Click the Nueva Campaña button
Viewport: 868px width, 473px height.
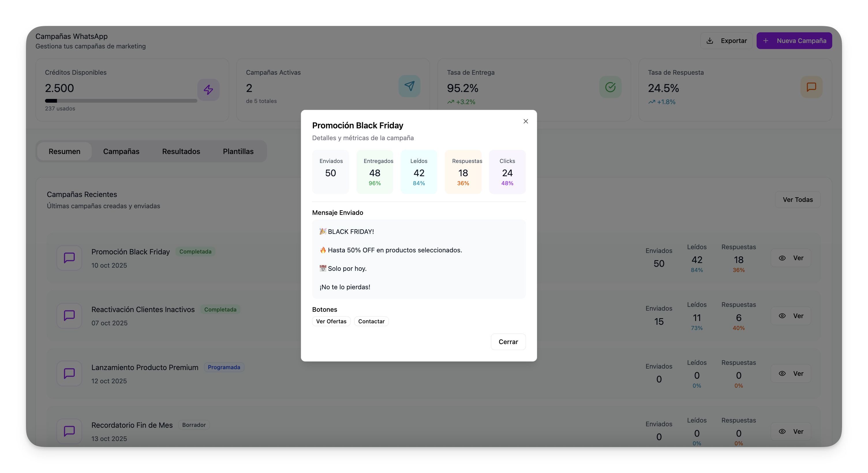[794, 41]
